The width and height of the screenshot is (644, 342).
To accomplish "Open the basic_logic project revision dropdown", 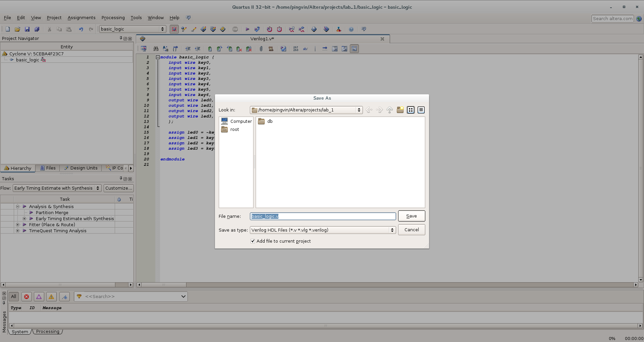I will (x=133, y=29).
